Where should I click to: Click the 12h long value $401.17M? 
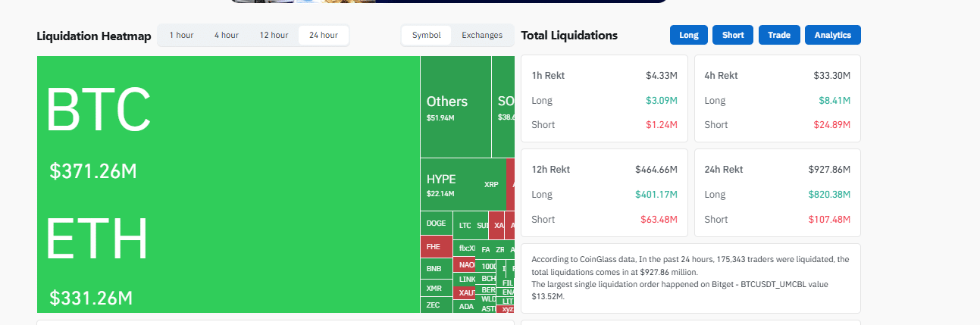point(656,195)
